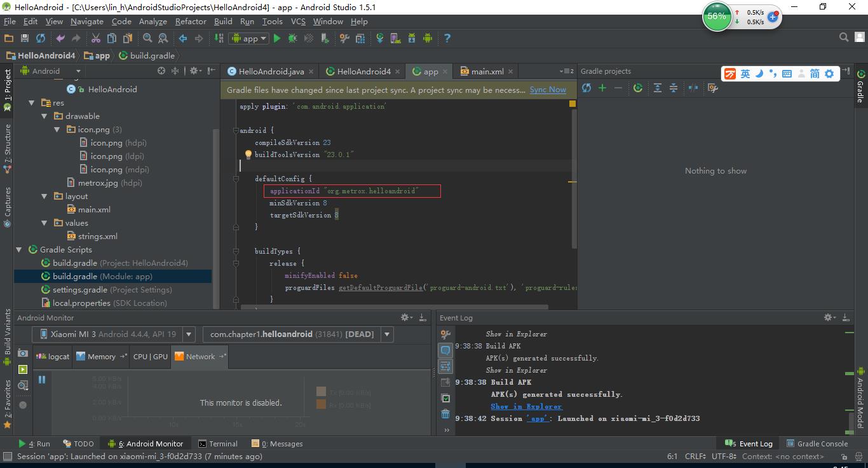Refresh all Gradle projects icon
Viewport: 868px width, 468px height.
(587, 88)
